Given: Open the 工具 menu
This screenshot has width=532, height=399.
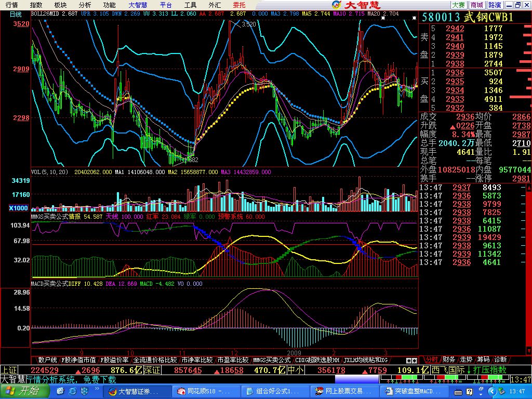Looking at the screenshot, I should tap(190, 5).
